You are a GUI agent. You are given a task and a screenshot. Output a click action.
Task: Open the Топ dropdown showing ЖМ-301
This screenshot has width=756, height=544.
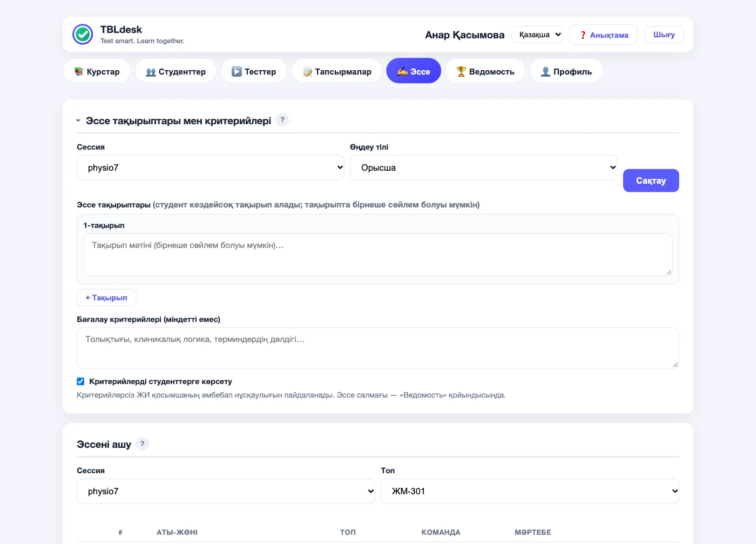coord(530,491)
